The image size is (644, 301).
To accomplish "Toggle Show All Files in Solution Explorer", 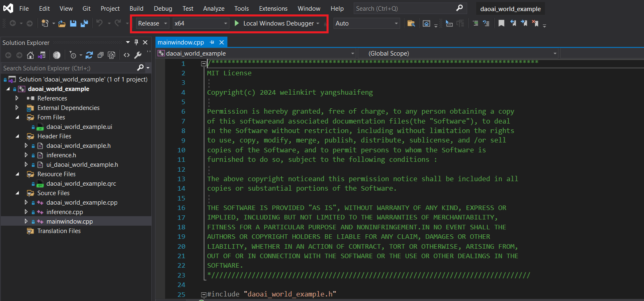I will point(111,55).
